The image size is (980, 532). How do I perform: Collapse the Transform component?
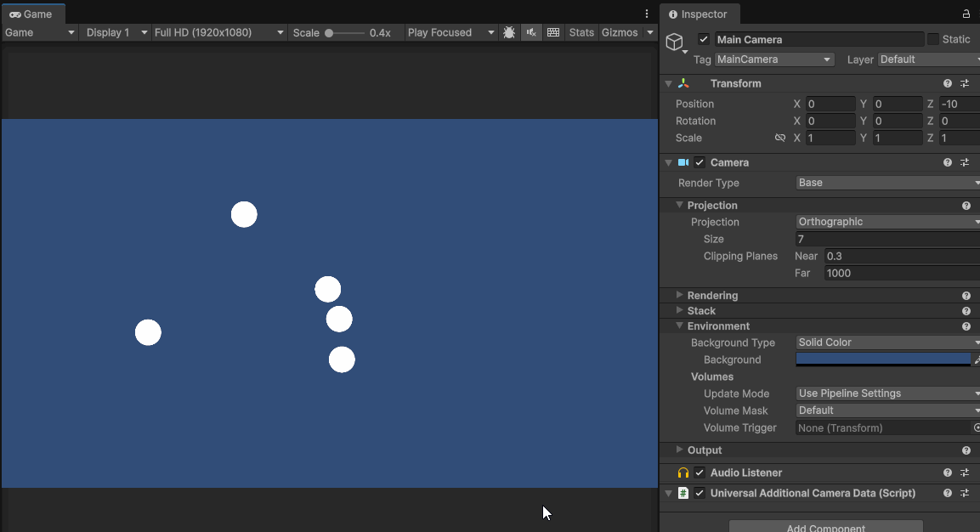[668, 83]
